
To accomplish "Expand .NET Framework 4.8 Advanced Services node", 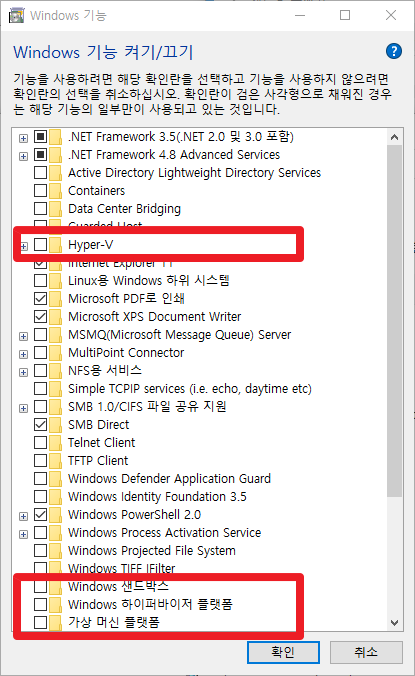I will (x=24, y=156).
